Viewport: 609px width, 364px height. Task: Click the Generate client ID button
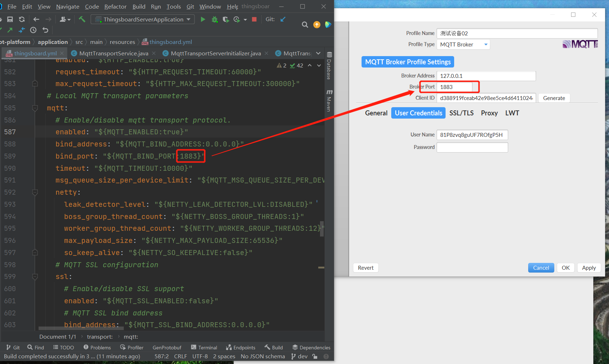click(x=554, y=98)
